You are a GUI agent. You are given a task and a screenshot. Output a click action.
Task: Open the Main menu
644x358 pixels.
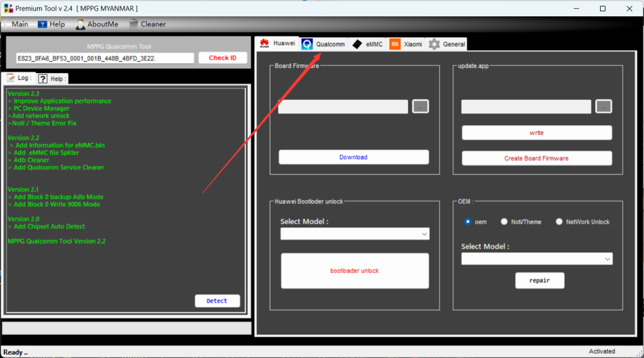pyautogui.click(x=16, y=25)
